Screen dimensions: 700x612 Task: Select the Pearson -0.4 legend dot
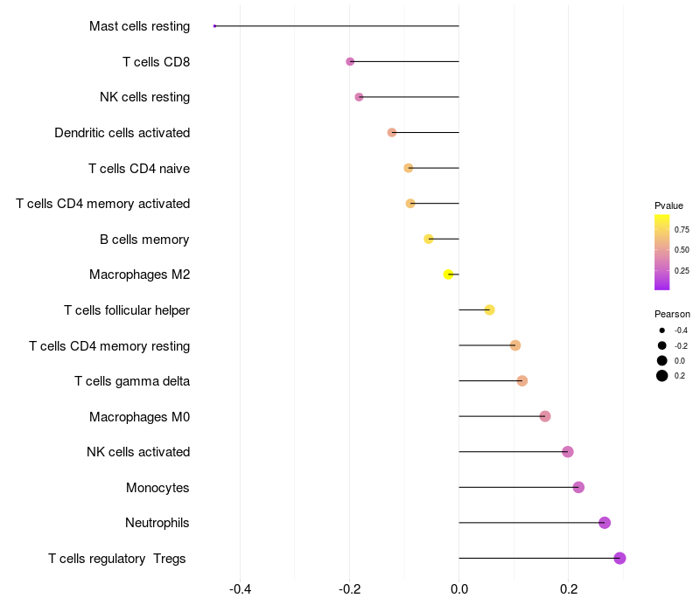pyautogui.click(x=662, y=330)
